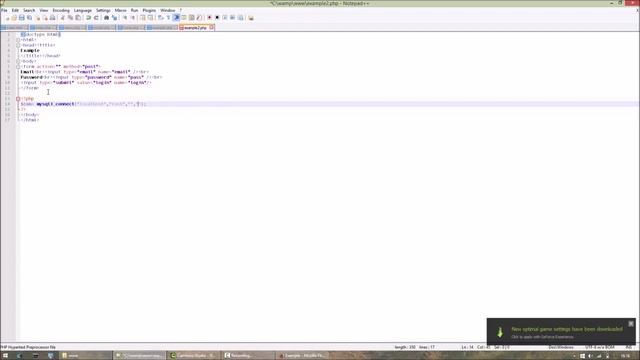Click the Email input code line
640x360 pixels.
click(85, 72)
